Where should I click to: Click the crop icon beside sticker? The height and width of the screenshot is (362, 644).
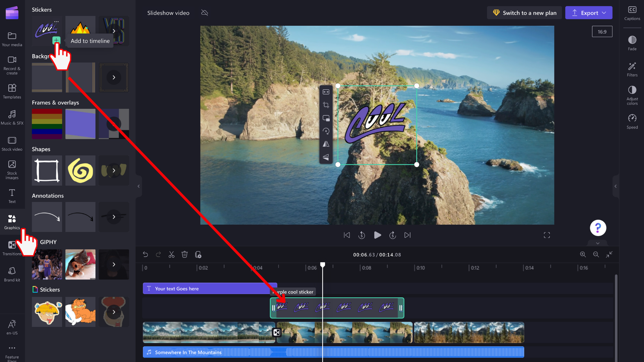[326, 105]
